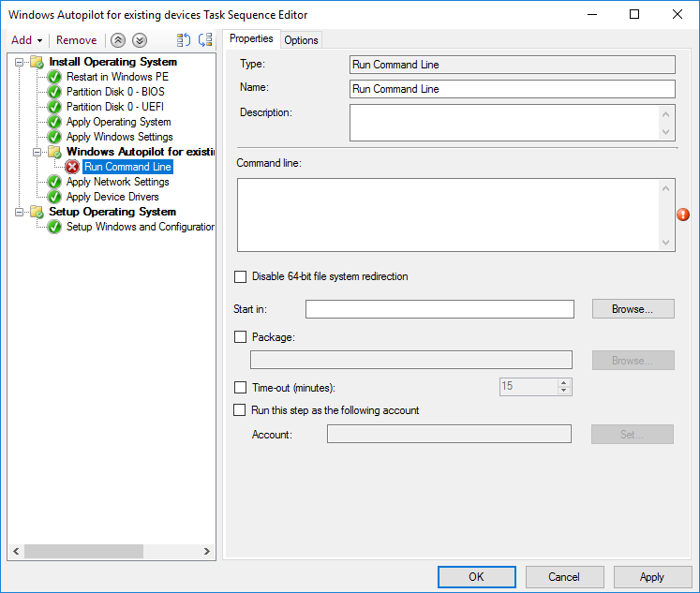Click the collapse all steps toolbar icon
The width and height of the screenshot is (700, 593).
pyautogui.click(x=205, y=40)
